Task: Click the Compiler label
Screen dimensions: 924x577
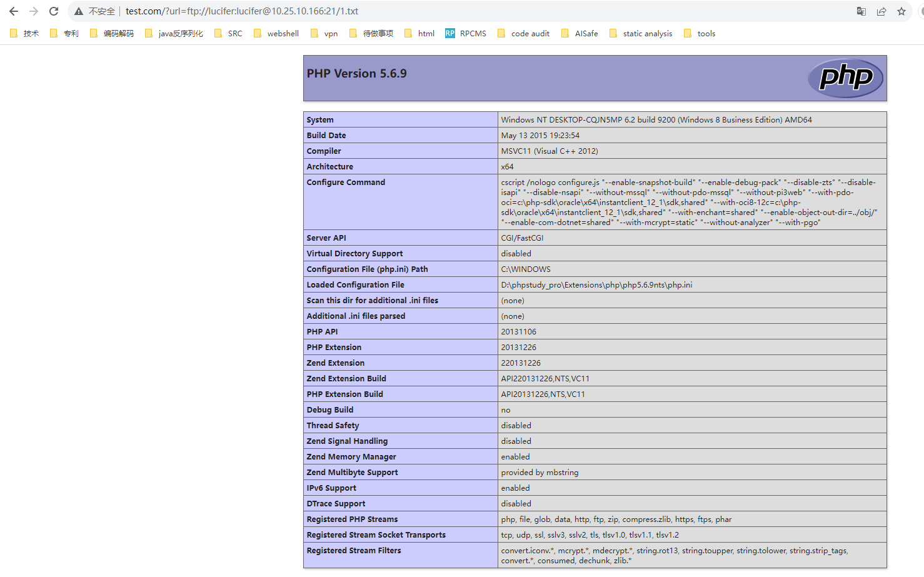Action: pos(324,151)
